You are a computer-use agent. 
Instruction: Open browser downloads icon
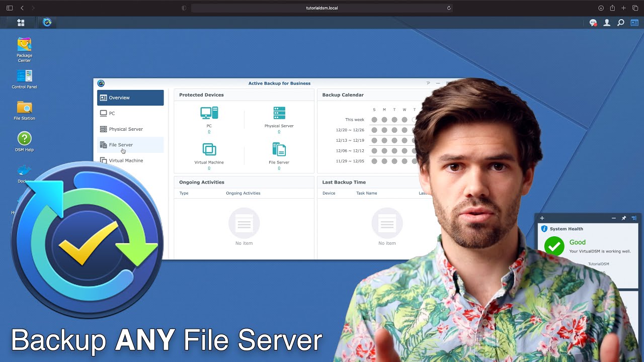[x=601, y=8]
